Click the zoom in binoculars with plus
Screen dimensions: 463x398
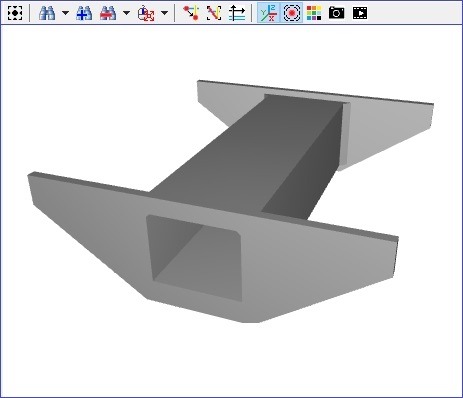click(x=84, y=13)
